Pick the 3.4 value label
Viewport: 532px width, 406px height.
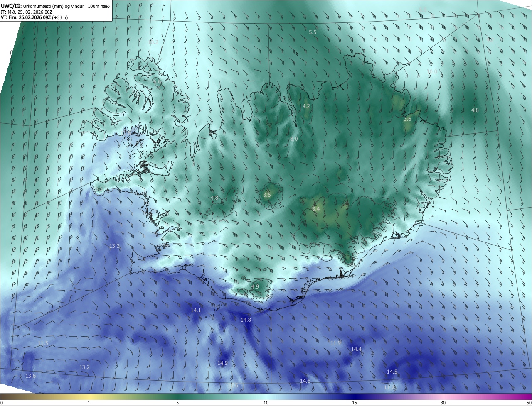pos(316,209)
